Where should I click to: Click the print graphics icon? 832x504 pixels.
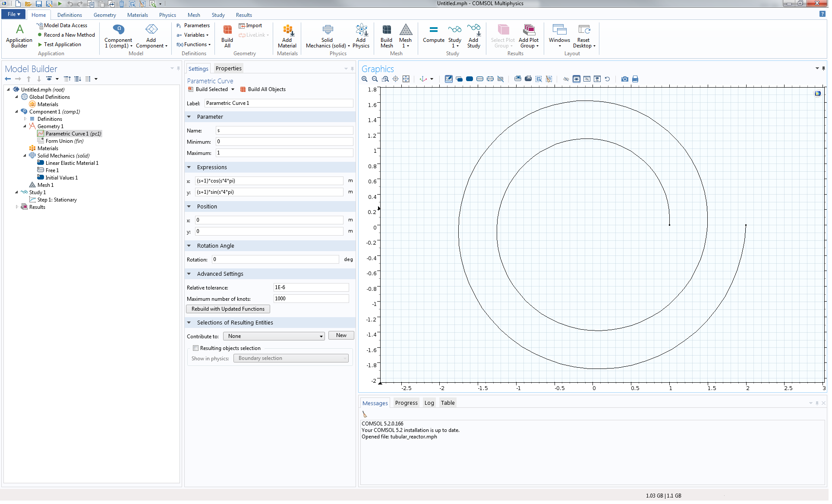(x=635, y=79)
